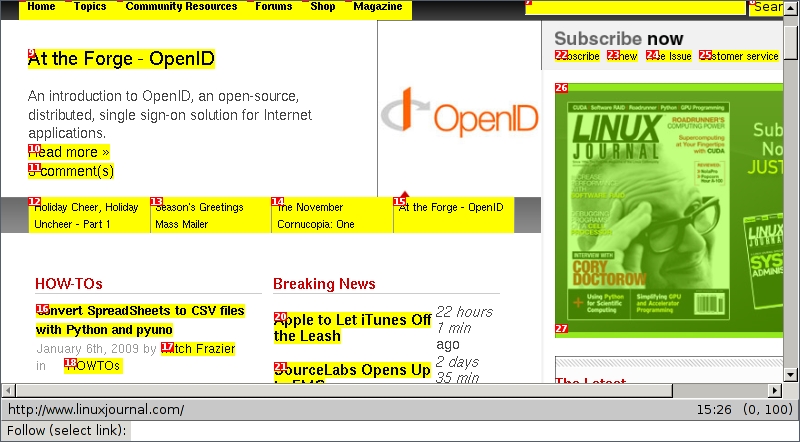Open the Forums navigation link

pos(273,7)
